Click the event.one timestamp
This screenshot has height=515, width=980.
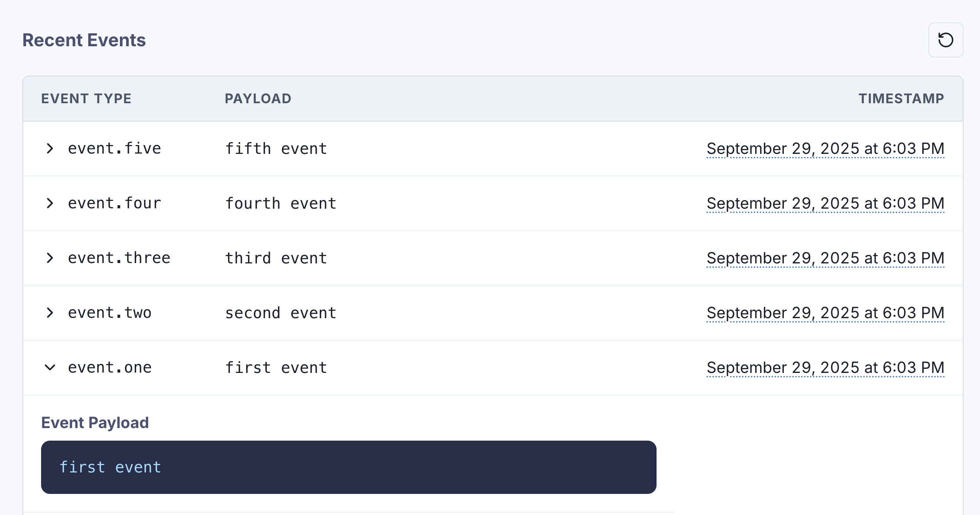click(825, 367)
